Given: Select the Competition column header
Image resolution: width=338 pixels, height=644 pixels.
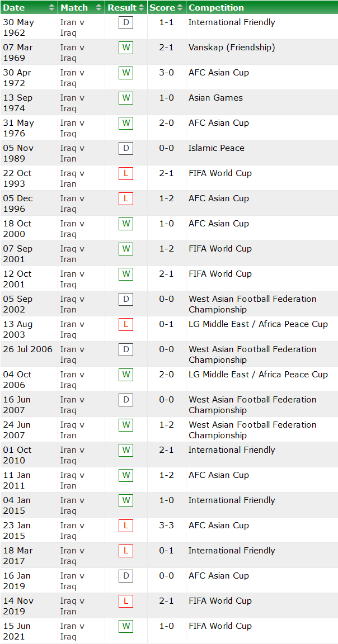Looking at the screenshot, I should 220,7.
